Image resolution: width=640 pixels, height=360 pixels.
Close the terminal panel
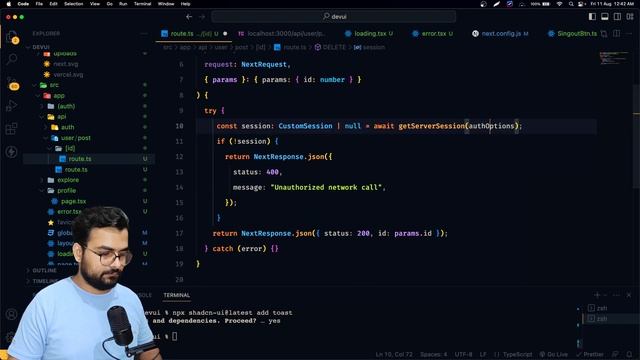point(629,295)
